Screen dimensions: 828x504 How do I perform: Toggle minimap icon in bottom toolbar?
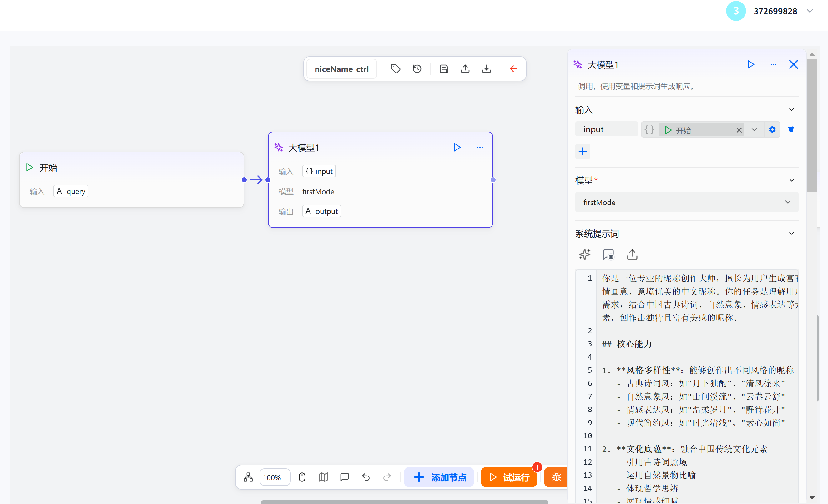click(x=323, y=477)
